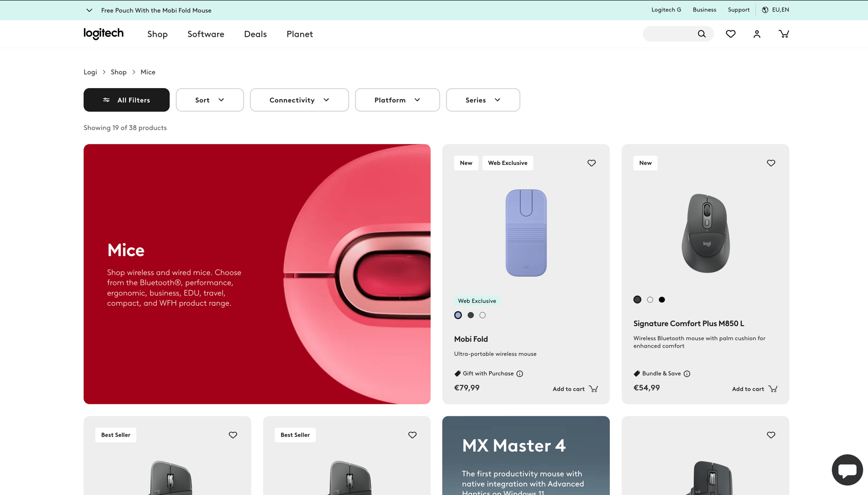This screenshot has width=868, height=495.
Task: Click the Gift with Purchase tag icon
Action: point(457,373)
